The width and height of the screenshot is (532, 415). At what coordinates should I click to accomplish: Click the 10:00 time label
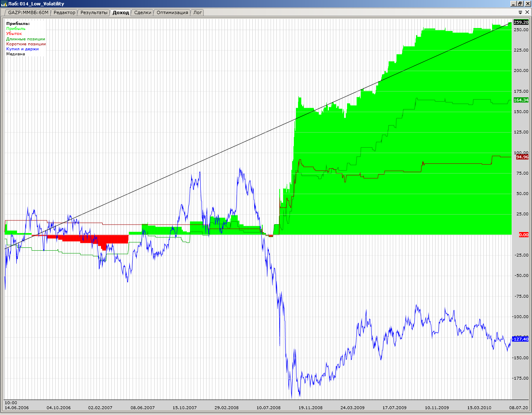coord(11,403)
